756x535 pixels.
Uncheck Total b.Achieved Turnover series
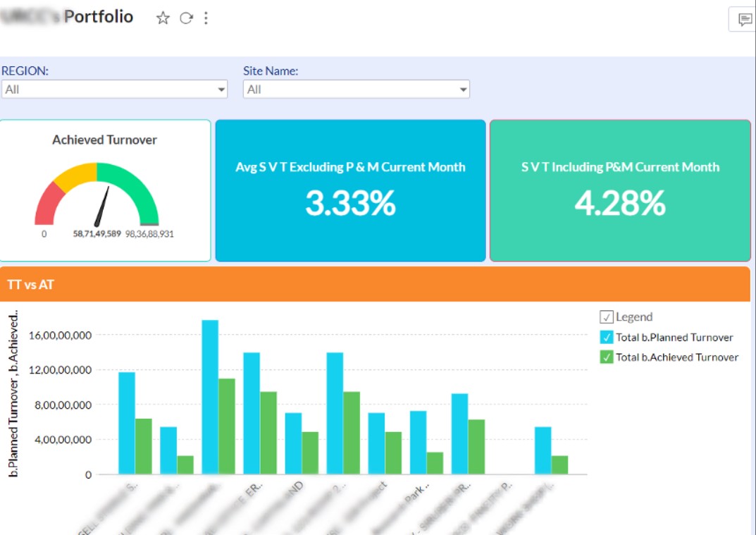[x=606, y=357]
